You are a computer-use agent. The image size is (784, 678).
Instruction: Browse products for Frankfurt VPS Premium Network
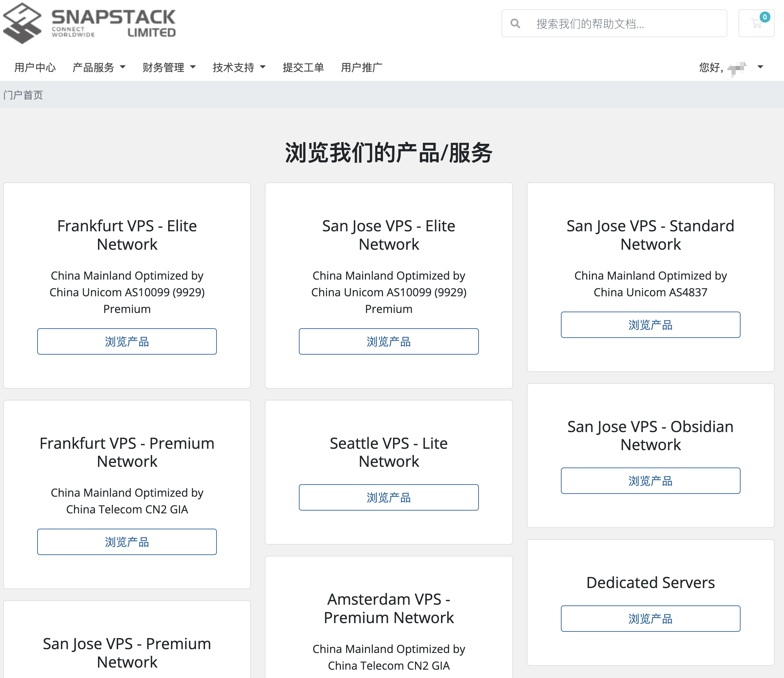127,542
